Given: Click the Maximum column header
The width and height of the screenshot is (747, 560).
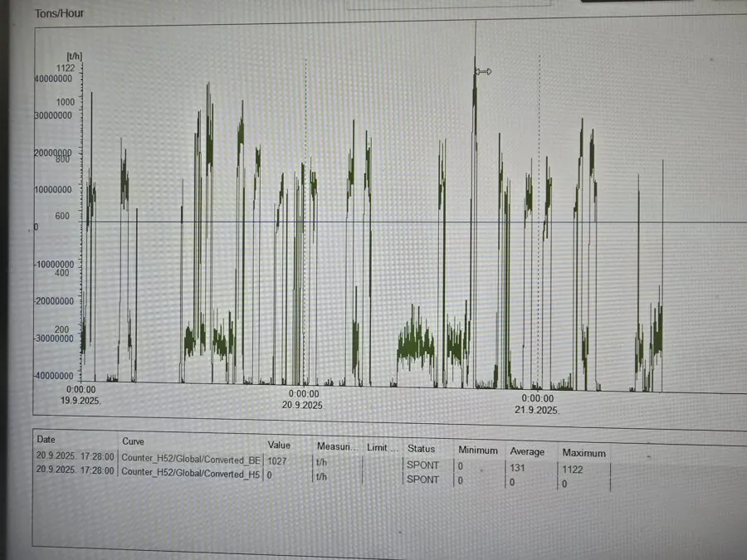Looking at the screenshot, I should [583, 453].
